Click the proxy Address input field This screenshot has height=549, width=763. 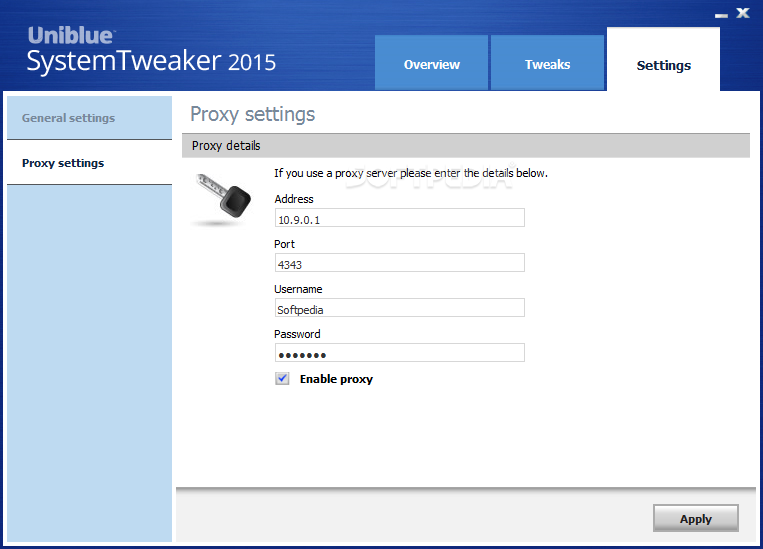[x=400, y=218]
